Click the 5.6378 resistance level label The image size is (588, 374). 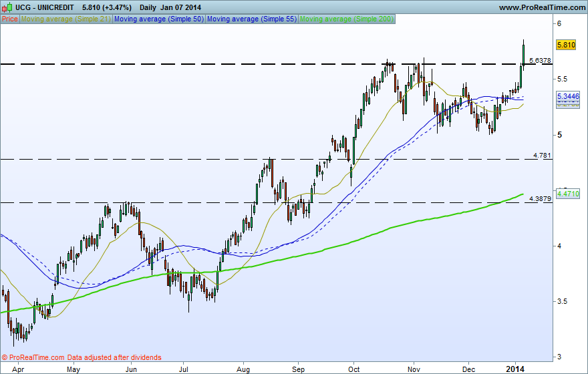tap(540, 60)
